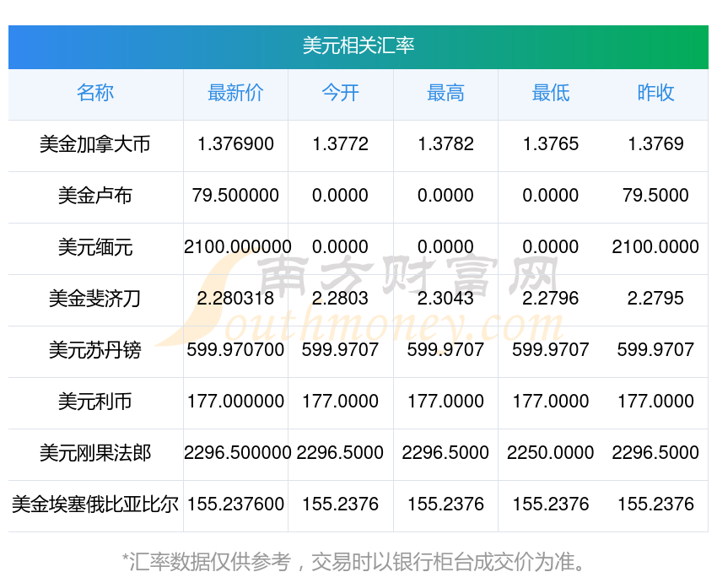Select the 2.3043 highest price cell
This screenshot has height=588, width=717.
tap(445, 299)
